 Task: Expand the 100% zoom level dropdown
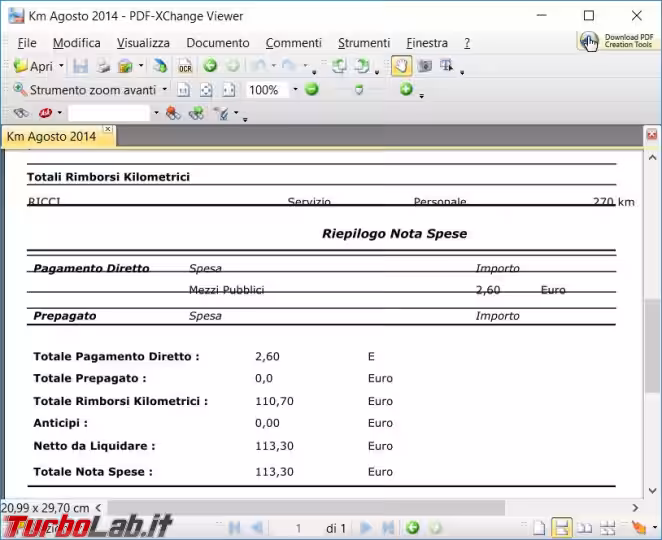[295, 90]
